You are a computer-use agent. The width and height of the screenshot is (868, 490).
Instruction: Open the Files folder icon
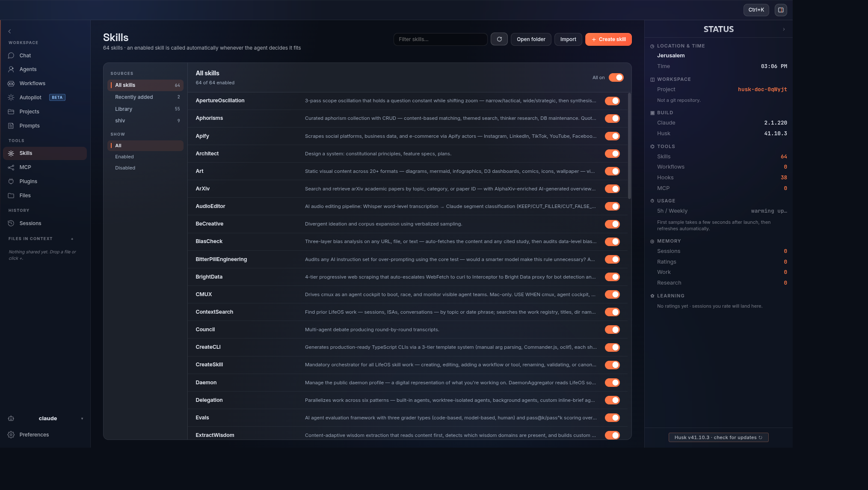[11, 196]
